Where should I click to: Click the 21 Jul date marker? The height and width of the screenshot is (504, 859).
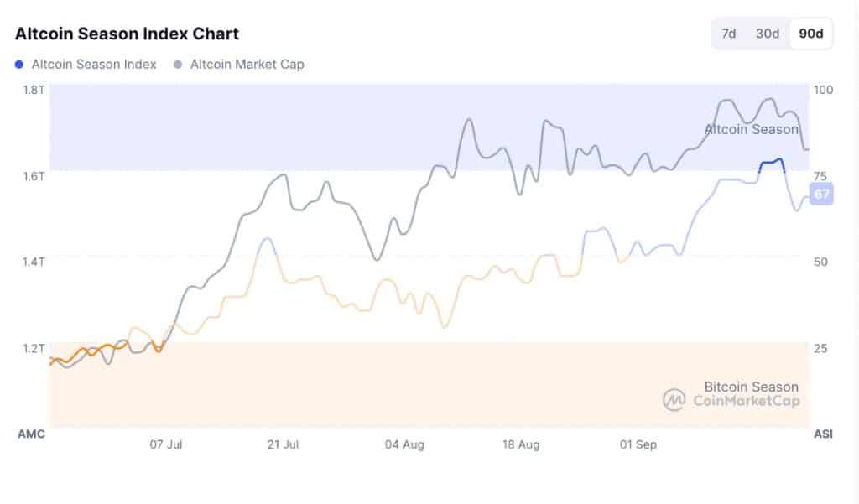[x=284, y=444]
